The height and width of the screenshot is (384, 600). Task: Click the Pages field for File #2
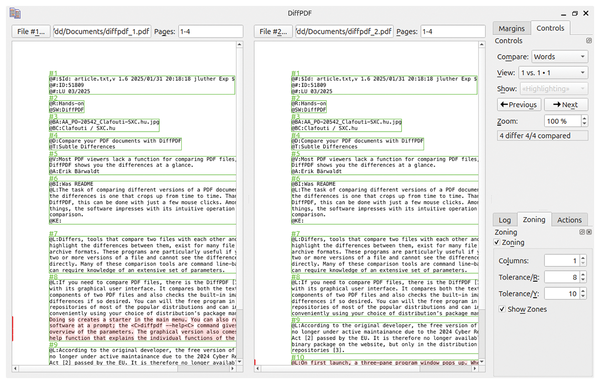[453, 31]
